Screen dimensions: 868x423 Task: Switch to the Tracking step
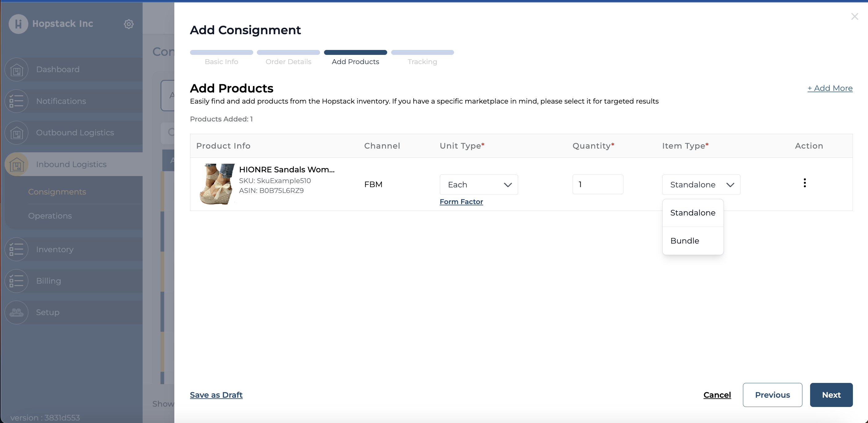point(422,62)
